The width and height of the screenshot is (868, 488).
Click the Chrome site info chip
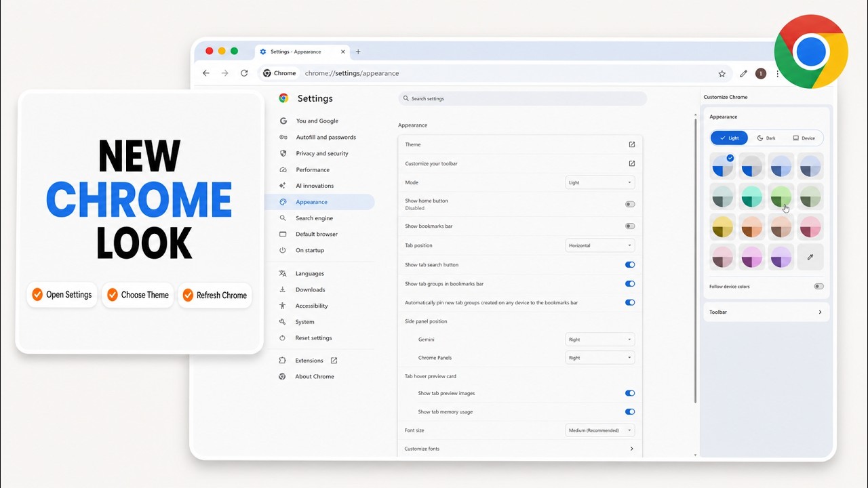point(279,73)
